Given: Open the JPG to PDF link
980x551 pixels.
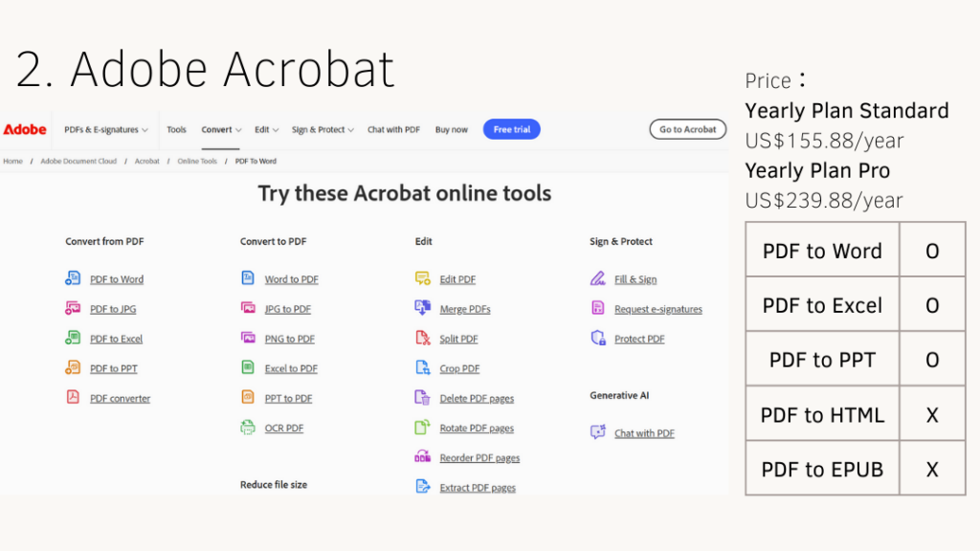Looking at the screenshot, I should (287, 309).
